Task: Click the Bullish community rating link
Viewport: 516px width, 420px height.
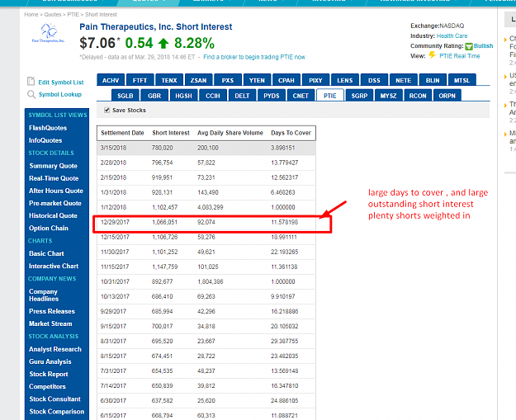Action: (483, 46)
